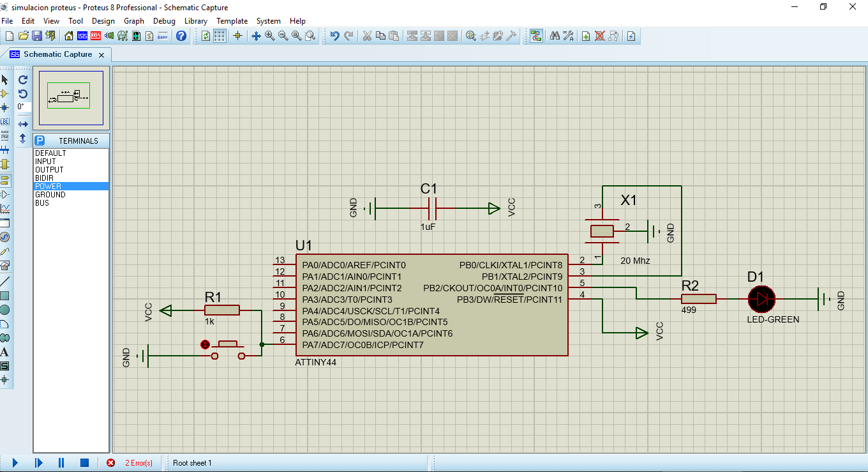The height and width of the screenshot is (472, 868).
Task: Open the Design menu
Action: (x=103, y=21)
